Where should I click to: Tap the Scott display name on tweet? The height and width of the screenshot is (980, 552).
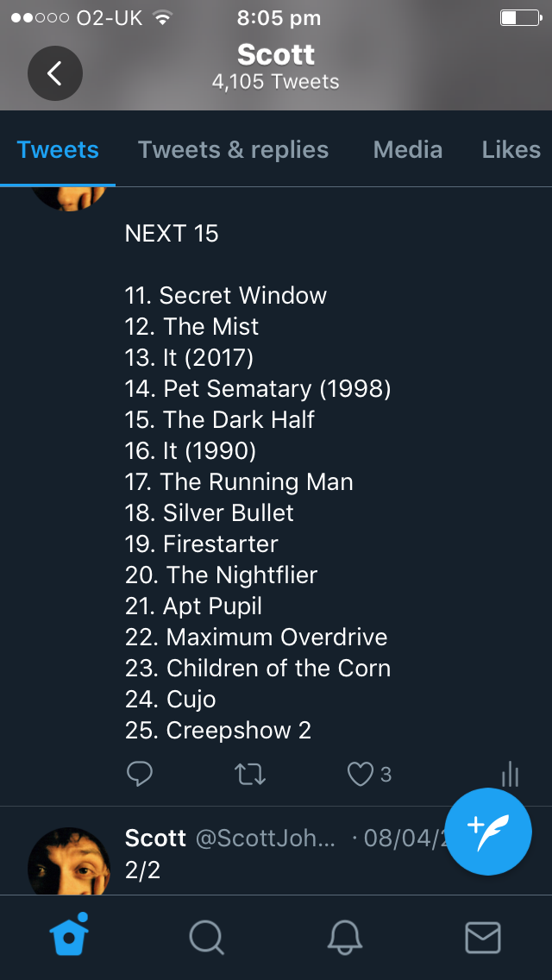155,839
